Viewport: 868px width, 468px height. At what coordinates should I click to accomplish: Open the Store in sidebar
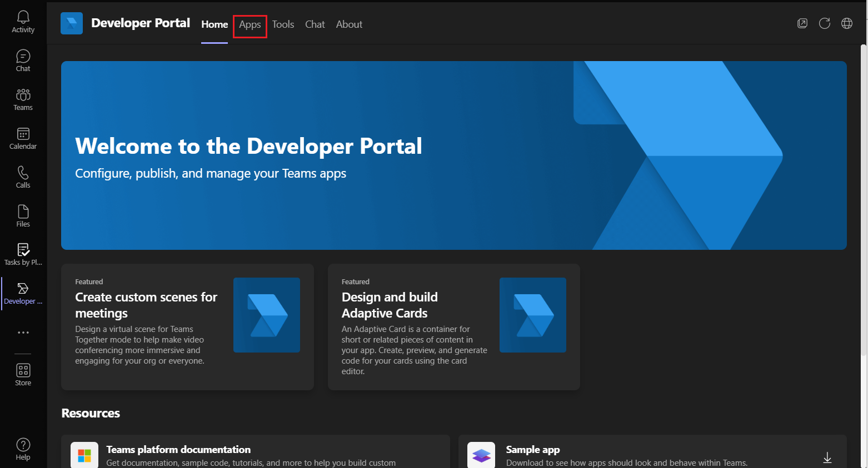[23, 375]
